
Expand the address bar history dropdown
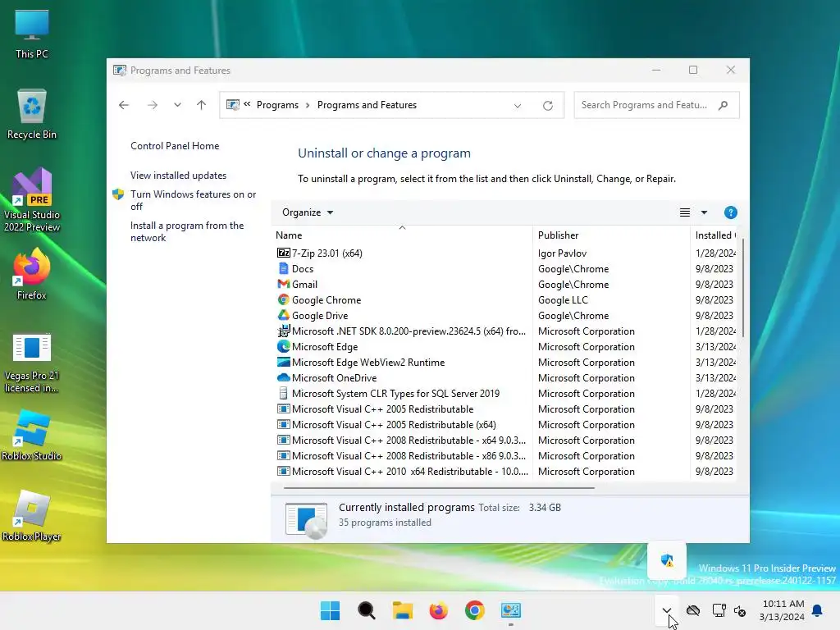coord(518,106)
